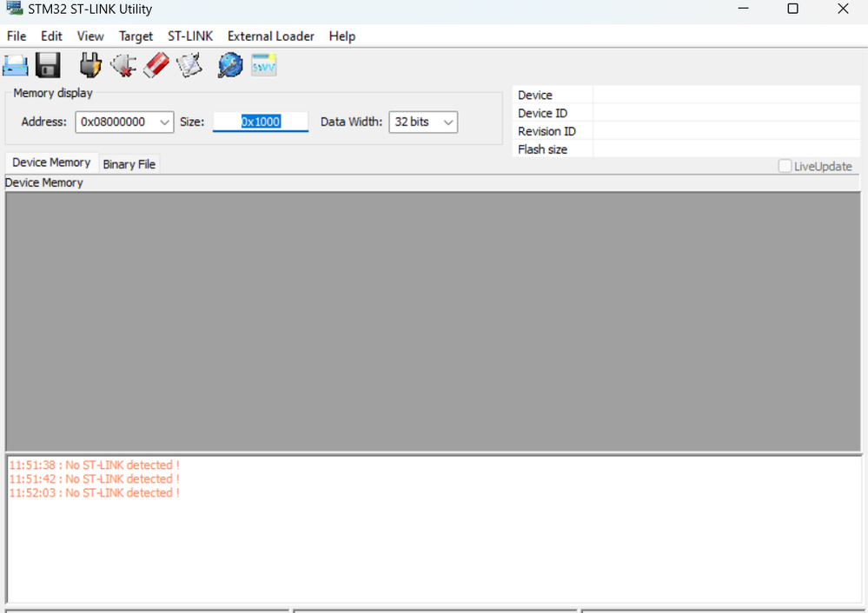Open the ST-LINK menu
This screenshot has height=613, width=868.
(x=190, y=36)
